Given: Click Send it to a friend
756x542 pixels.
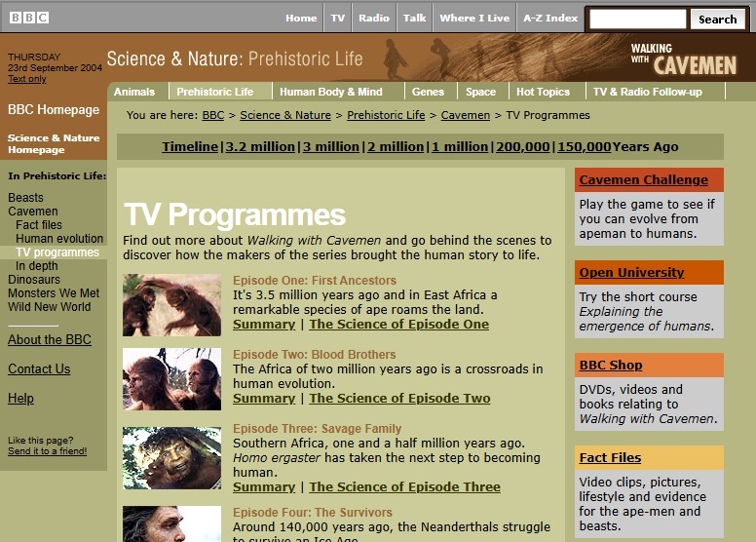Looking at the screenshot, I should click(x=47, y=451).
